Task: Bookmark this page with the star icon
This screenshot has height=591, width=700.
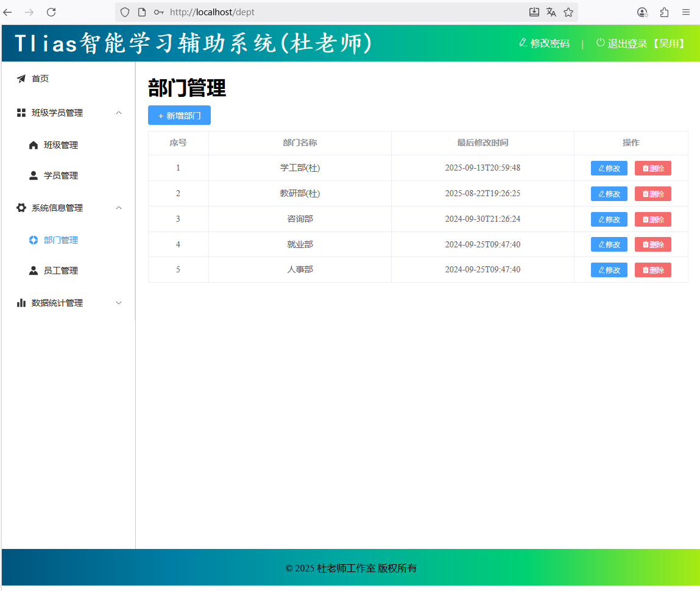Action: coord(568,12)
